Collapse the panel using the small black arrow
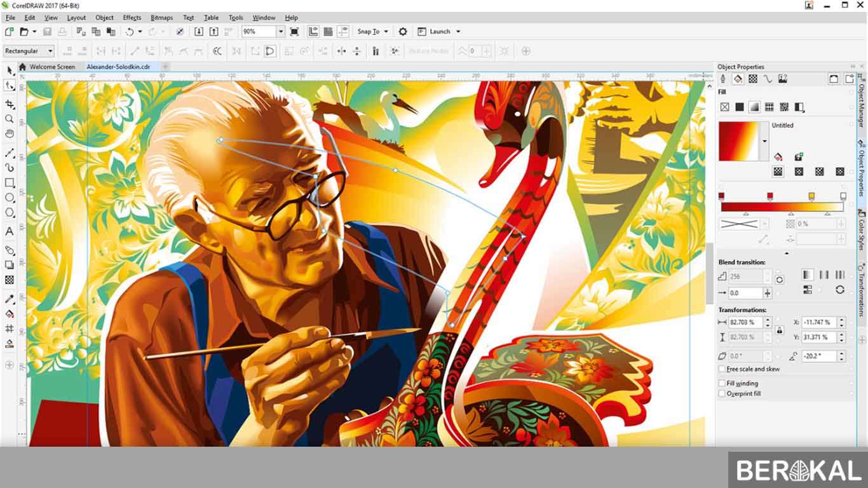The width and height of the screenshot is (868, 488). pyautogui.click(x=787, y=253)
